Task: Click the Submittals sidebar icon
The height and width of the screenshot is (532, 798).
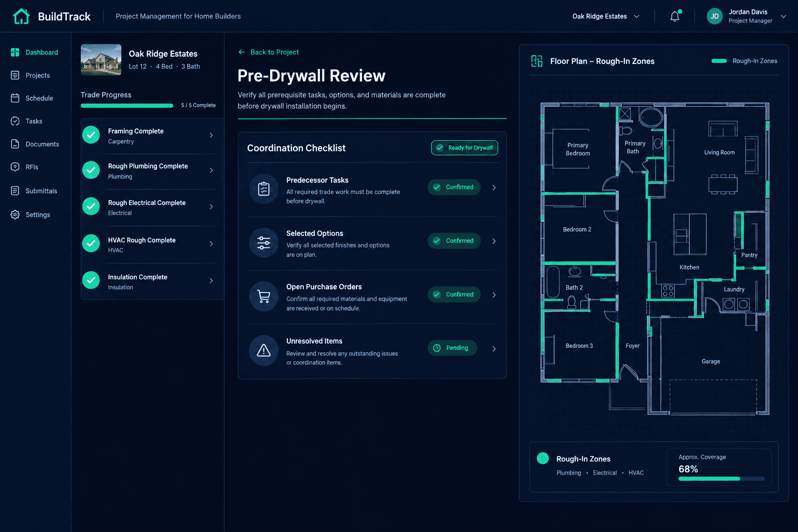Action: pos(15,191)
